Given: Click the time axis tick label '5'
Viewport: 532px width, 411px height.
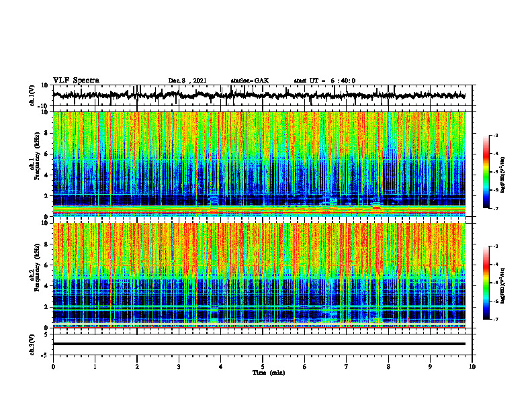Looking at the screenshot, I should tap(263, 367).
